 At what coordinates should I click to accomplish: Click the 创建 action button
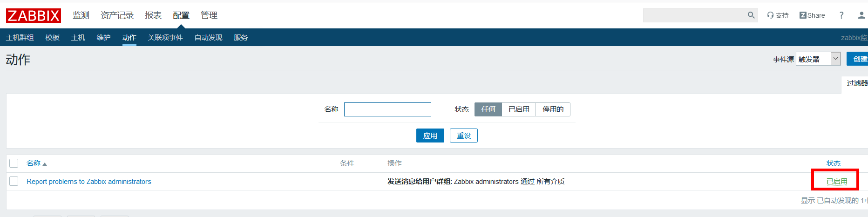pyautogui.click(x=858, y=59)
